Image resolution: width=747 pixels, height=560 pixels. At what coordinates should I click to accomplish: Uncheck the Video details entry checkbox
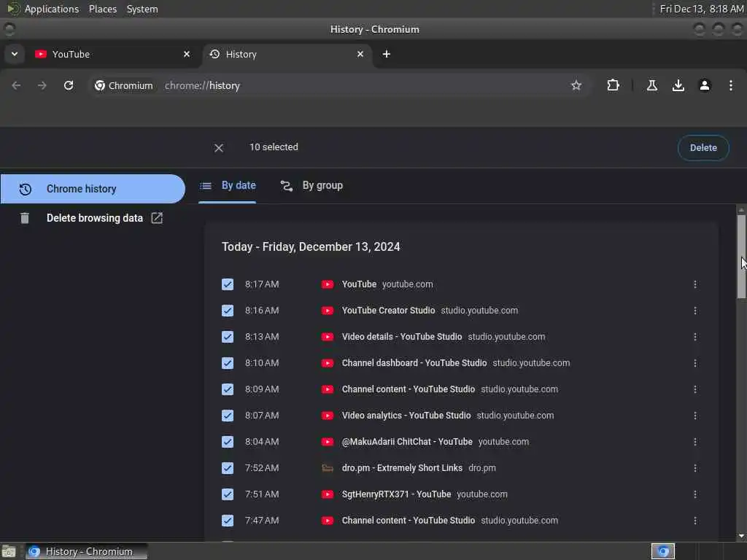coord(228,337)
